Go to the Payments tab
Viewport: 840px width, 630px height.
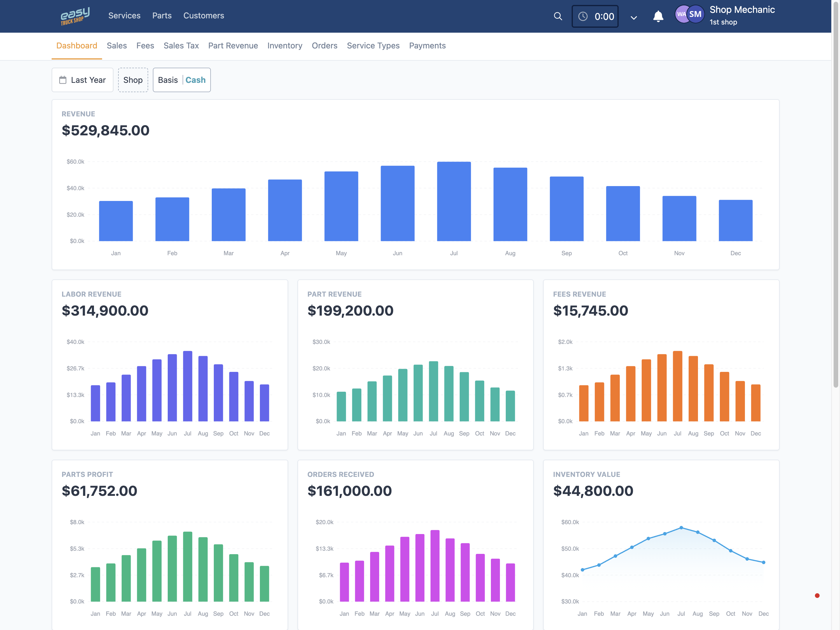427,45
